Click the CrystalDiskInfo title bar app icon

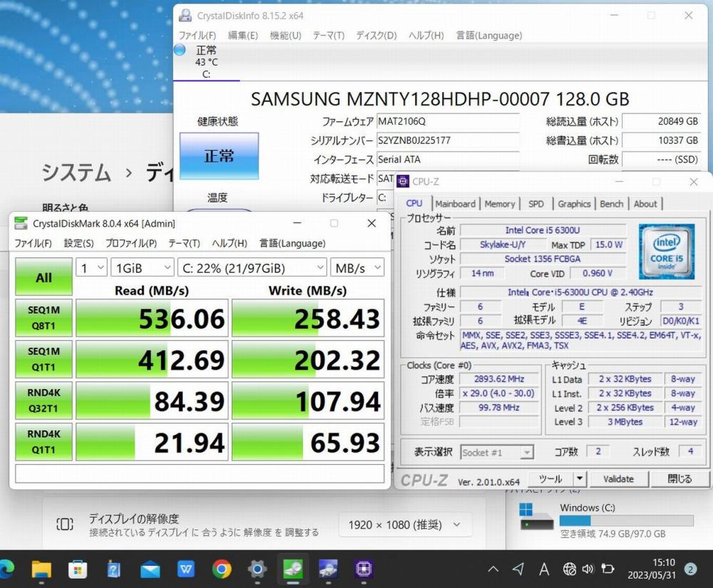pos(185,16)
